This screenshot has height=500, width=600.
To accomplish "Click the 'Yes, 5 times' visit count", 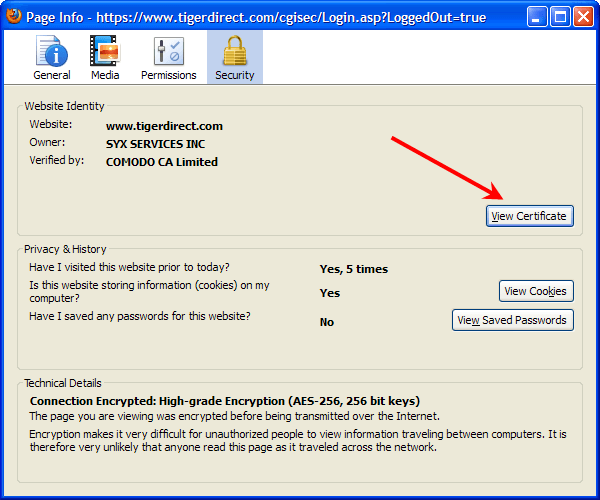I will coord(354,269).
